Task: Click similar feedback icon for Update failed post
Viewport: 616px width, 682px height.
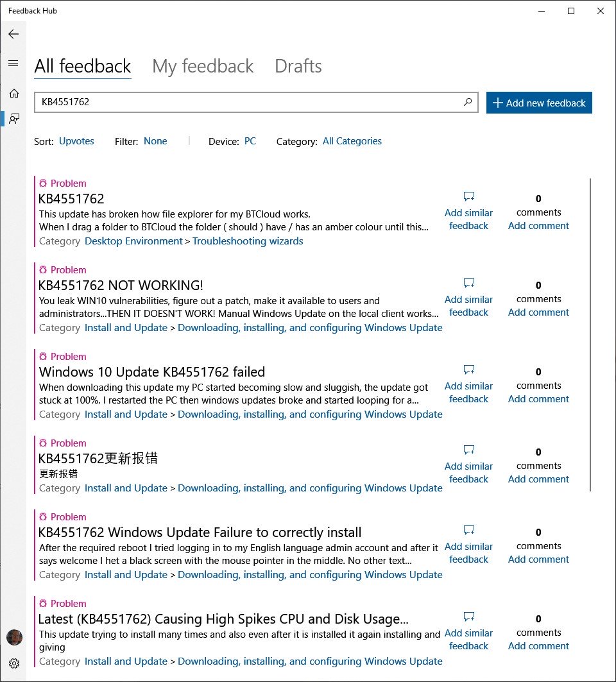Action: [468, 370]
